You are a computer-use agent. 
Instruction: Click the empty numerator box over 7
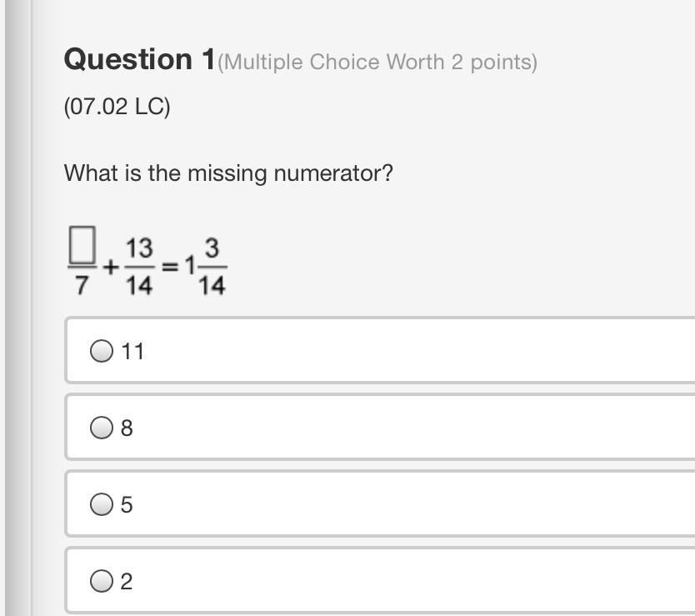pyautogui.click(x=82, y=245)
